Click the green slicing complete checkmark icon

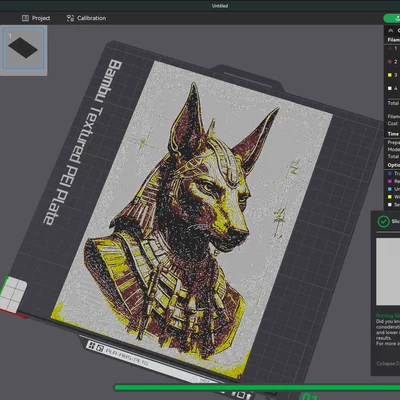(384, 221)
